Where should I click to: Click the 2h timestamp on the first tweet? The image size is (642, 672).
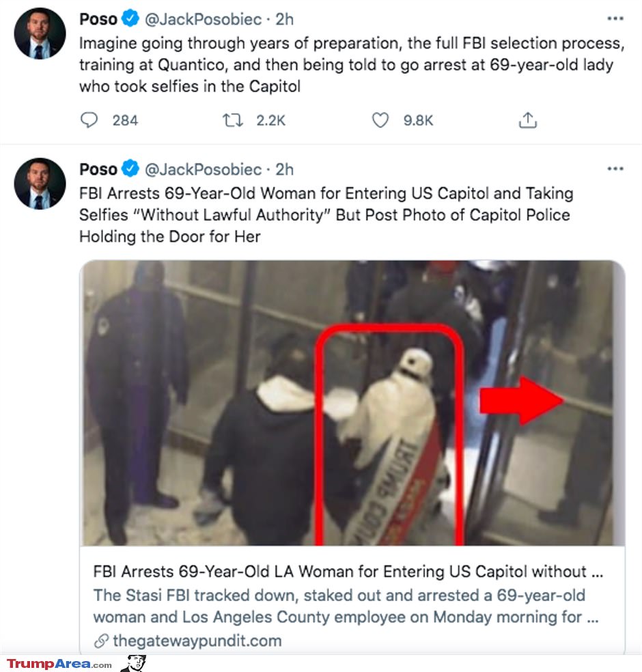coord(284,19)
